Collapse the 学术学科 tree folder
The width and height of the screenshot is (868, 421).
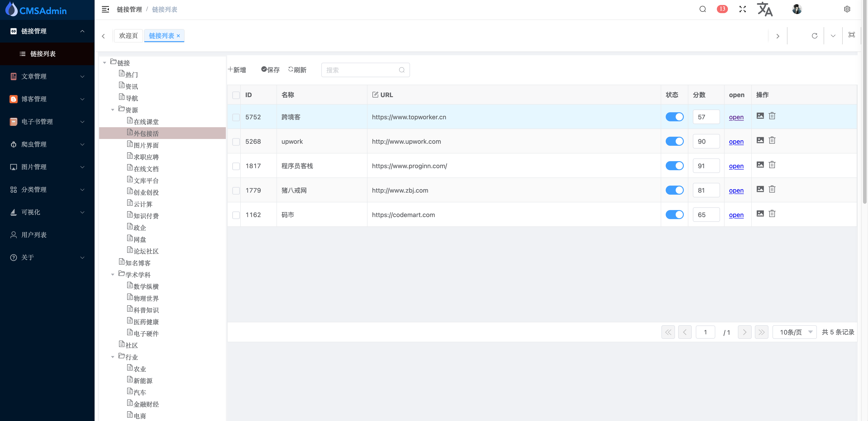coord(112,275)
